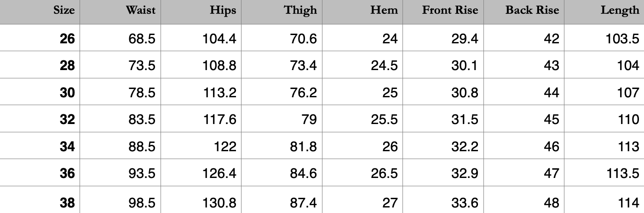Screen dimensions: 644x213
Task: Select the Thigh column header
Action: (300, 10)
